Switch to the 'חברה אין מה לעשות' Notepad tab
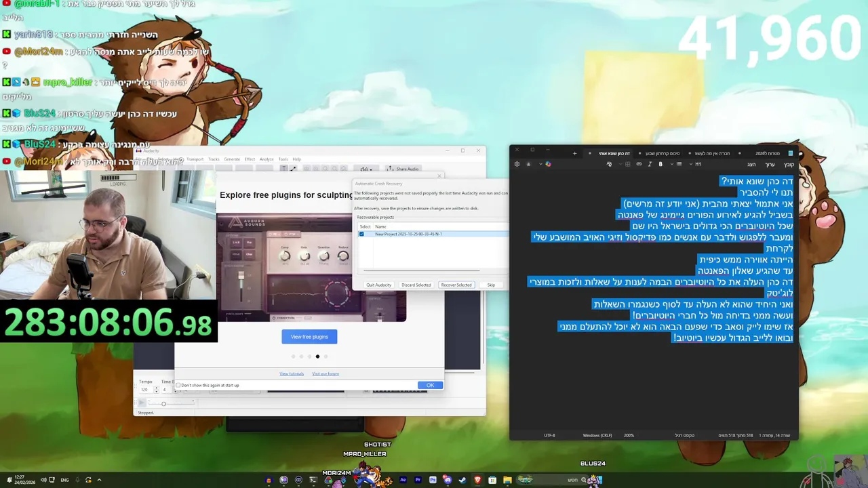The width and height of the screenshot is (868, 488). (711, 153)
